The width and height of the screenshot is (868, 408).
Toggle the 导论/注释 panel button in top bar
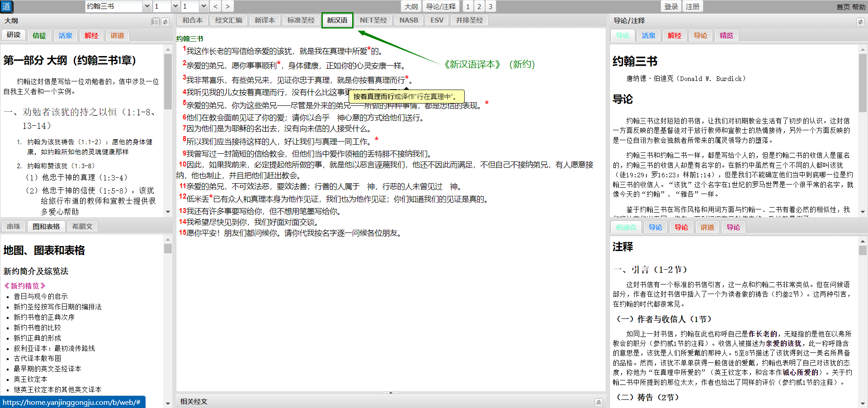pyautogui.click(x=441, y=6)
